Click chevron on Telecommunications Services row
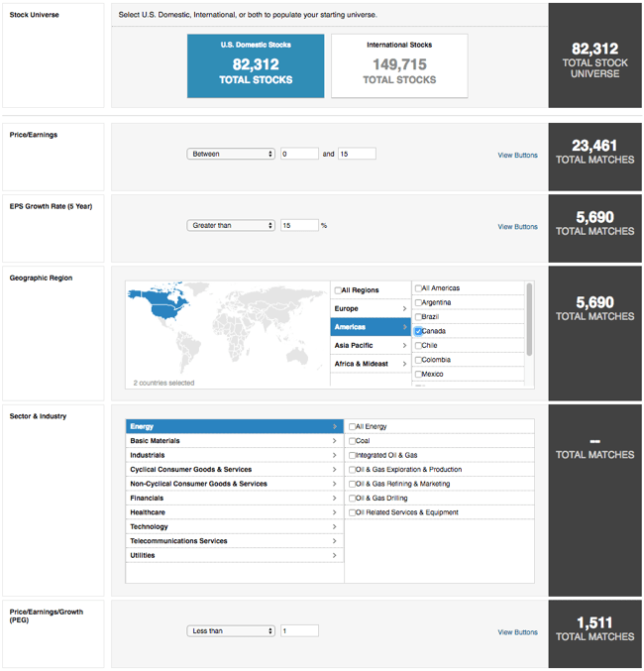This screenshot has width=644, height=671. pyautogui.click(x=335, y=541)
